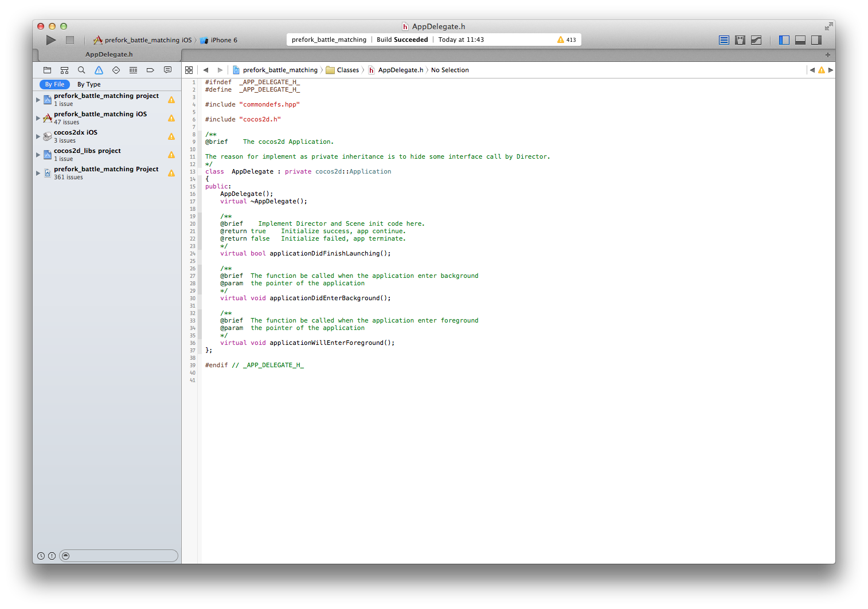Screen dimensions: 868x609
Task: Show the Assistant editor
Action: 740,40
